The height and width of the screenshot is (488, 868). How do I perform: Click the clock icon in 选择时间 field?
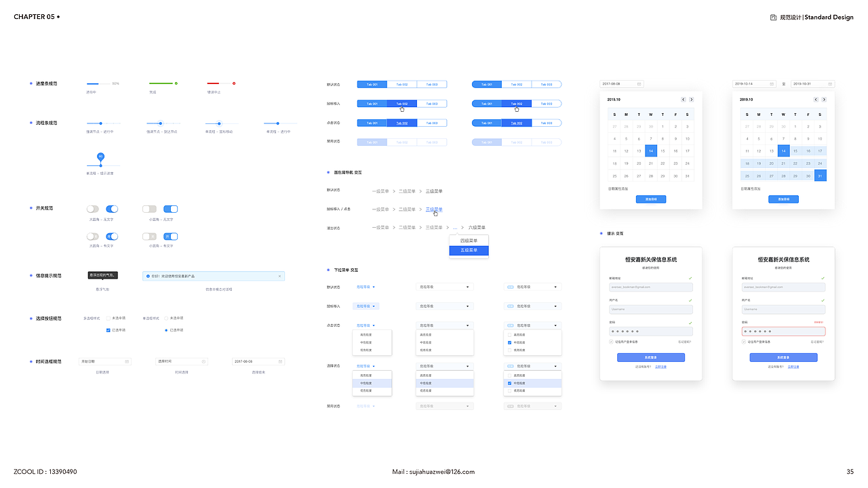coord(203,361)
